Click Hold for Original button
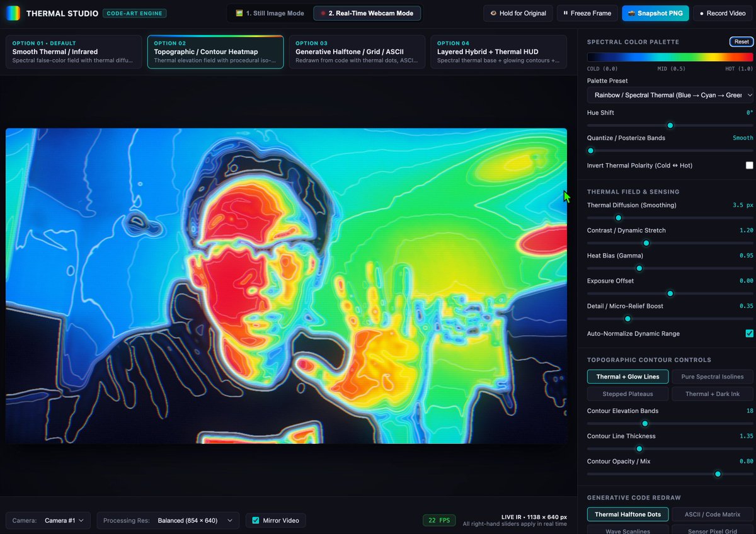This screenshot has height=534, width=756. 518,13
